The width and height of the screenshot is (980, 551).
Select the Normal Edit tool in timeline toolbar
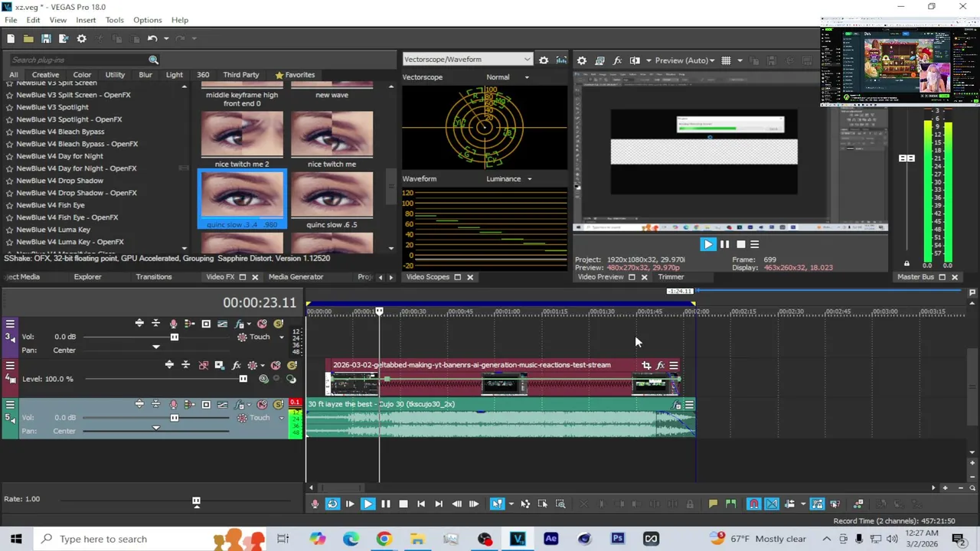tap(498, 504)
